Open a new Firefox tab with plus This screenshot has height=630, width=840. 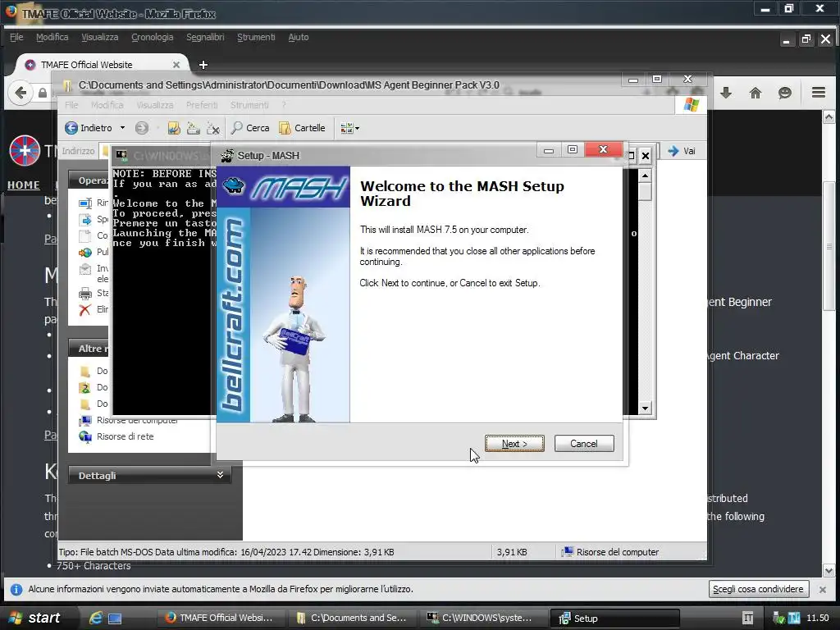coord(203,65)
